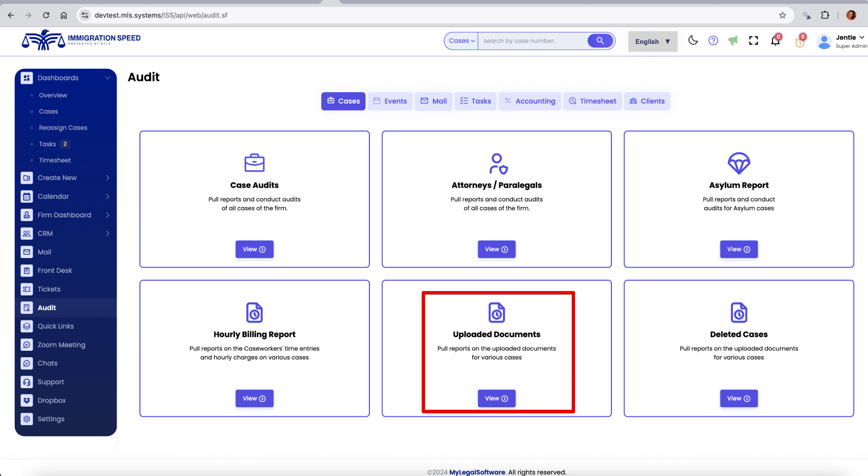The image size is (868, 476).
Task: Open the notifications bell icon
Action: coord(775,41)
